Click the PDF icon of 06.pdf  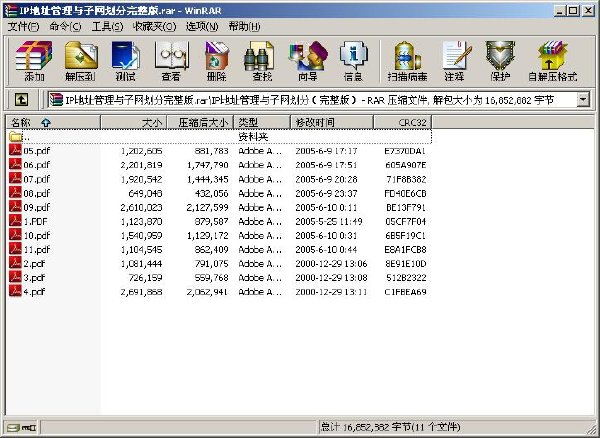click(15, 164)
